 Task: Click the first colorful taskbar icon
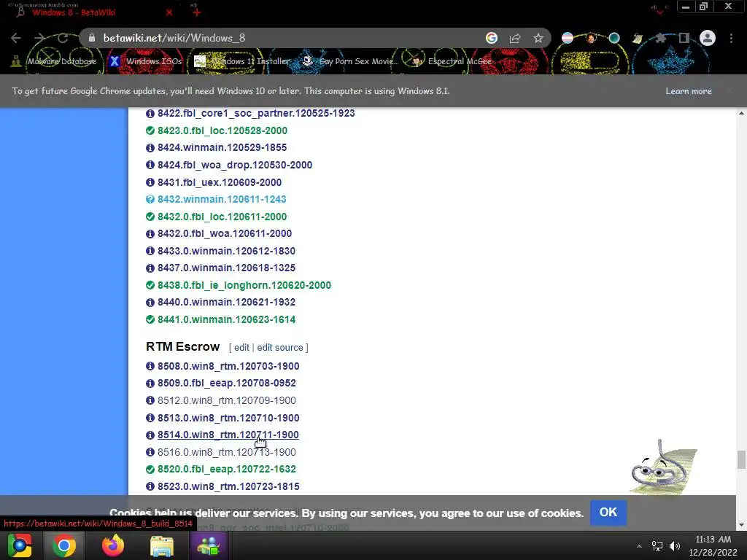[20, 545]
